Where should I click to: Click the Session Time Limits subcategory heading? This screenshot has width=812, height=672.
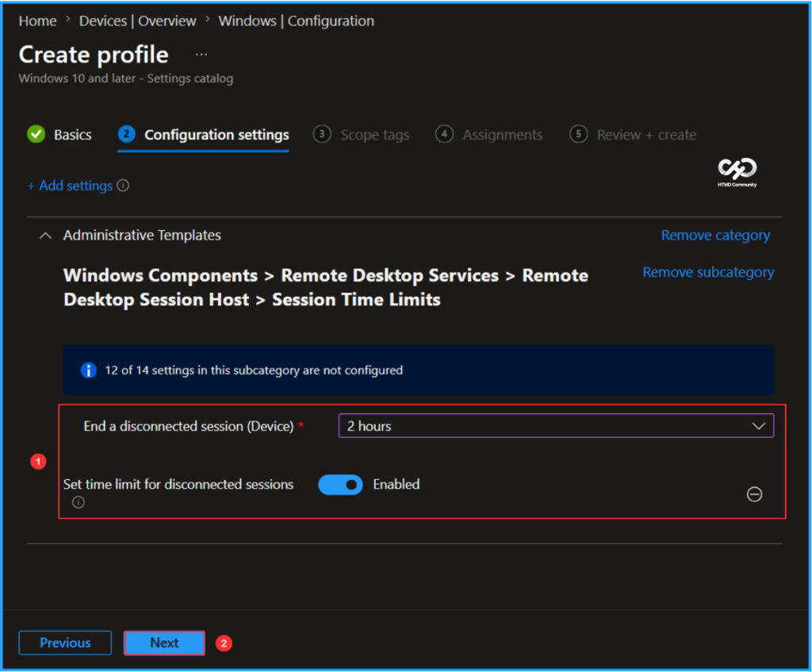(326, 287)
